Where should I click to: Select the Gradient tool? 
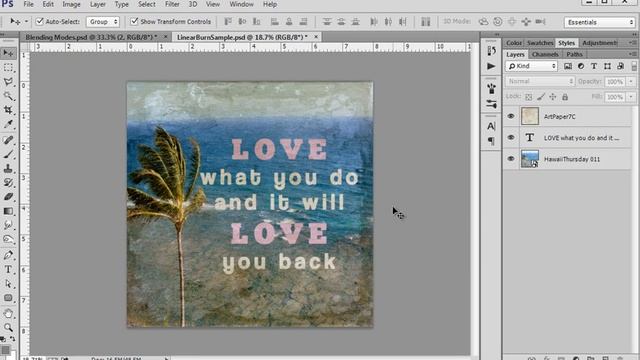8,211
